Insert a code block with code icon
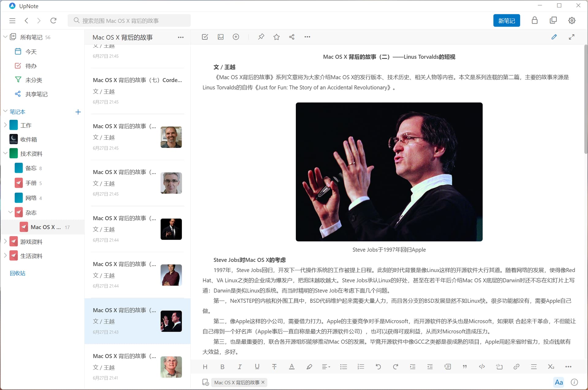Screen dimensions: 588x390 [x=482, y=367]
